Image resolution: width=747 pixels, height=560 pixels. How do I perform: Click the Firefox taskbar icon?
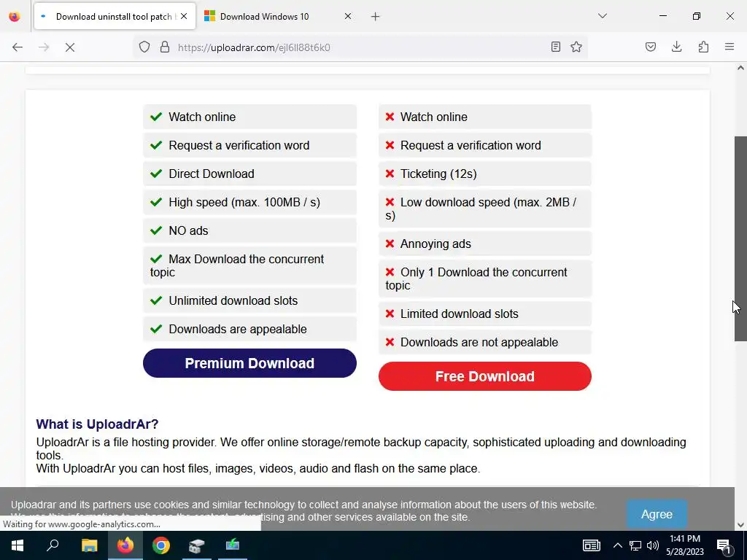click(x=125, y=545)
